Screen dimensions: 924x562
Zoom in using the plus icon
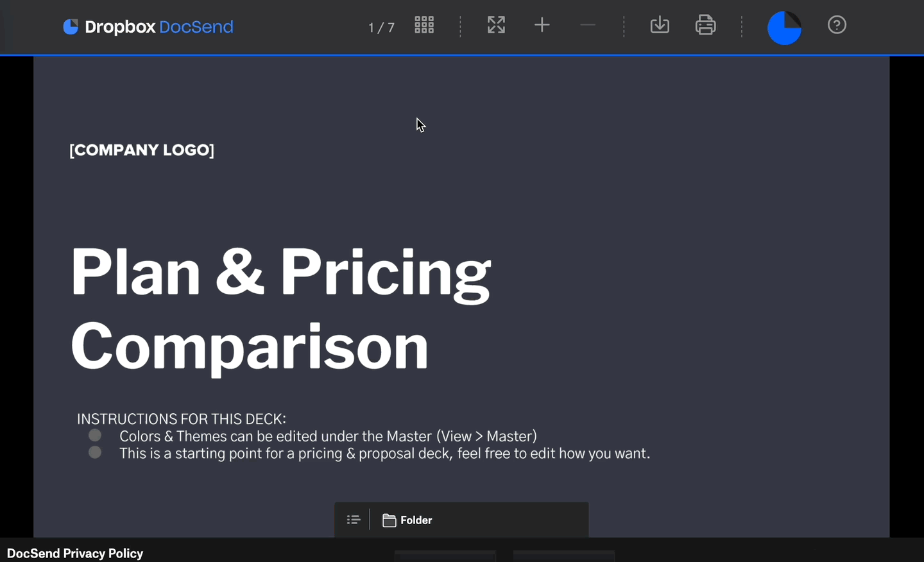coord(542,25)
